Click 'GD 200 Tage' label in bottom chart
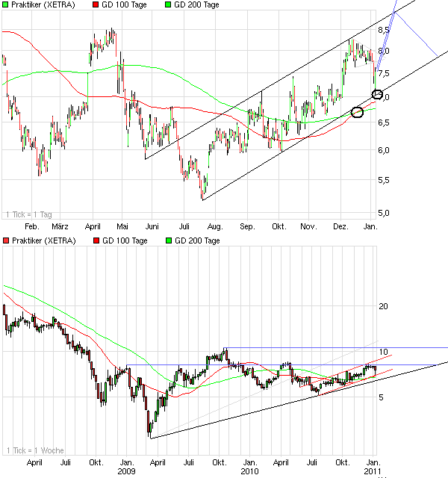Screen dimensions: 448x478 [x=197, y=240]
